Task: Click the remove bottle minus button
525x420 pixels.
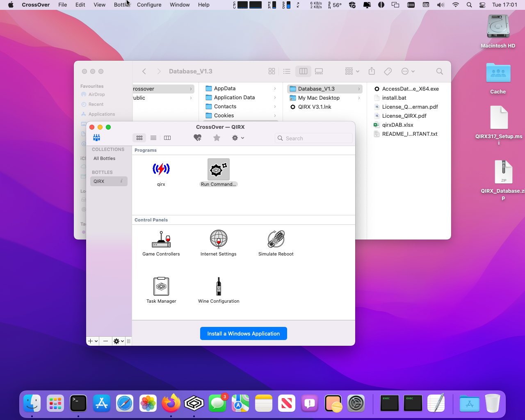Action: (105, 341)
